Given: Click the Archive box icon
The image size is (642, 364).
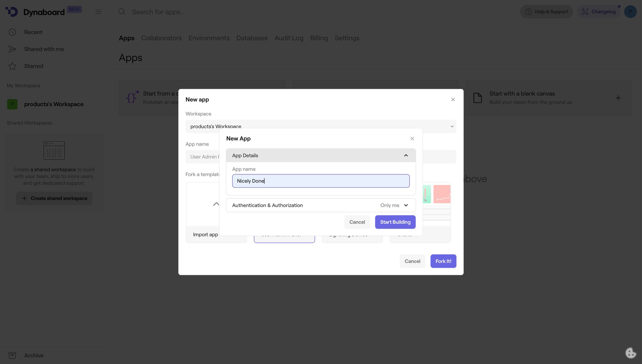Looking at the screenshot, I should click(12, 355).
